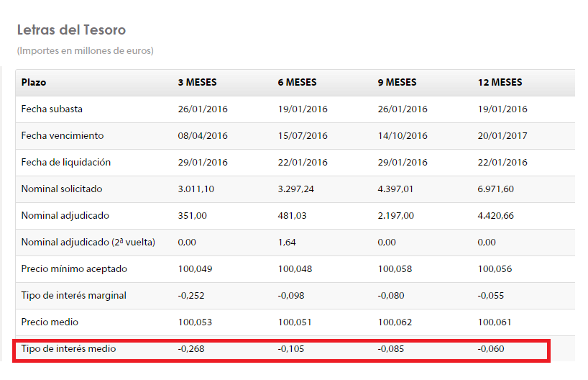Click awarded nominal '4.420,66'
Viewport: 588px width, 380px height.
point(496,215)
